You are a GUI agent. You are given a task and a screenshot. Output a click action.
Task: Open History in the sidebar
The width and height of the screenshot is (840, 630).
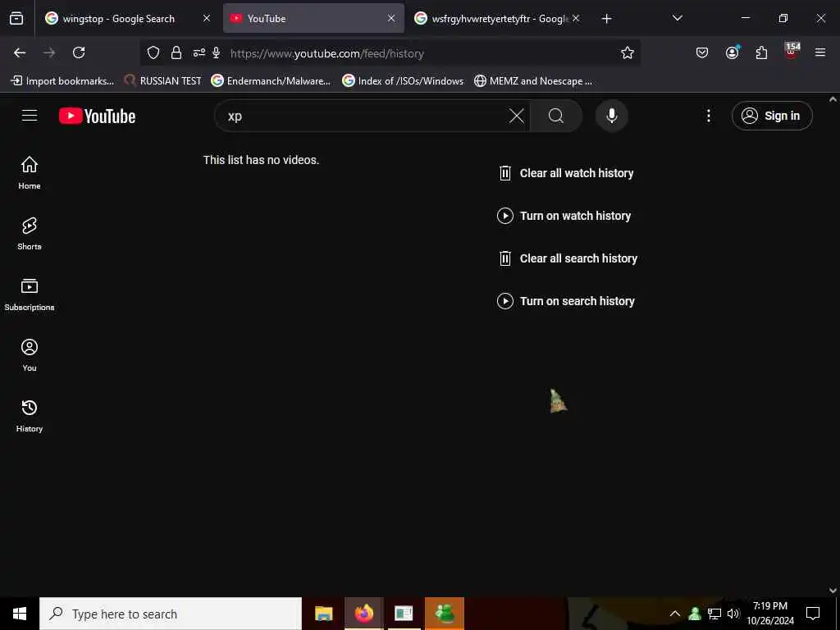point(30,416)
